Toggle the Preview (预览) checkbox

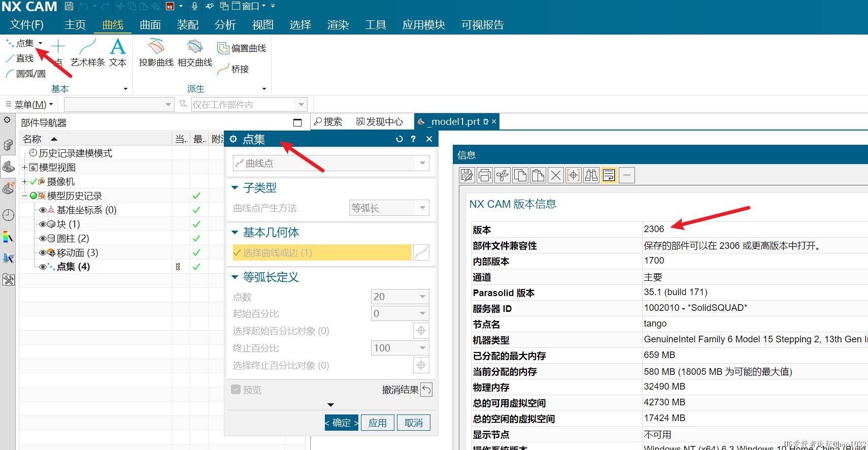(x=236, y=390)
